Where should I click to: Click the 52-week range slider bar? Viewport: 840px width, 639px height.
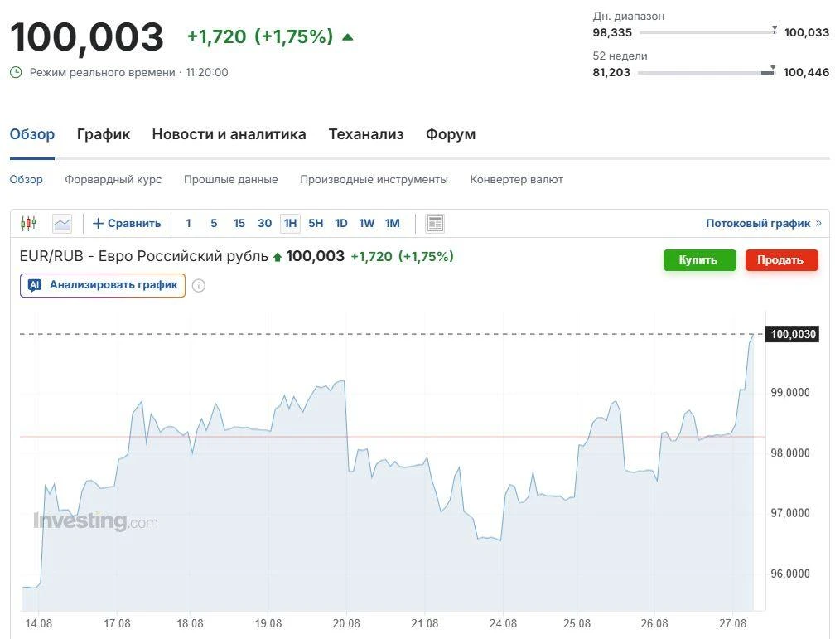[707, 72]
